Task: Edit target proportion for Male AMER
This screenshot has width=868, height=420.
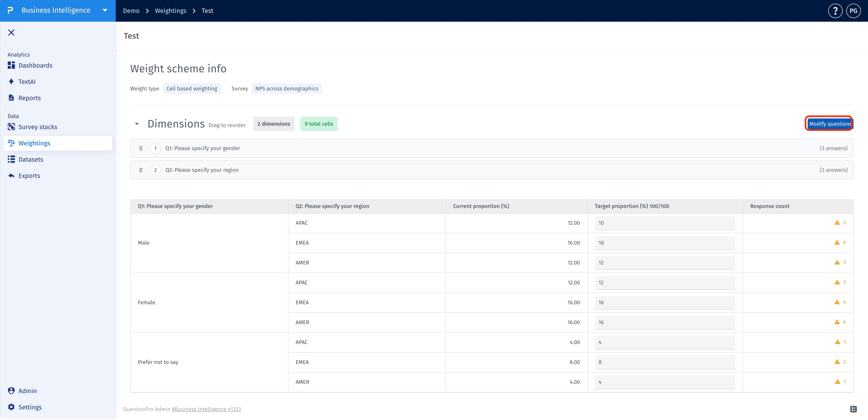Action: coord(665,263)
